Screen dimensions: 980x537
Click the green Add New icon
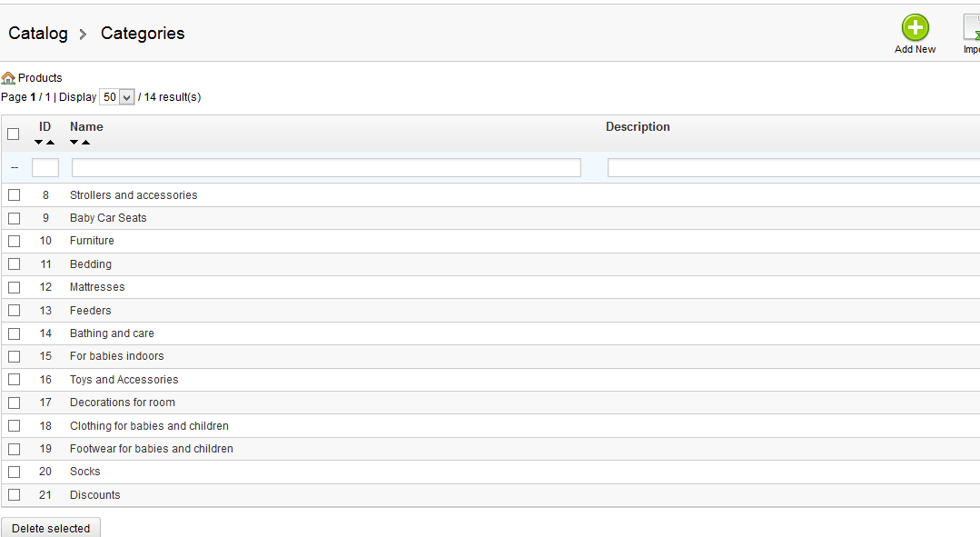[915, 28]
